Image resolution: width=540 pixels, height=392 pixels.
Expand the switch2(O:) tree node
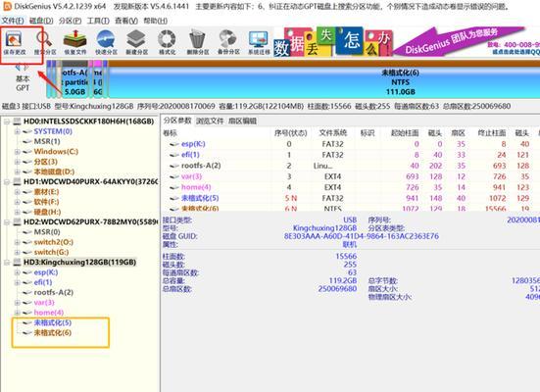(17, 242)
